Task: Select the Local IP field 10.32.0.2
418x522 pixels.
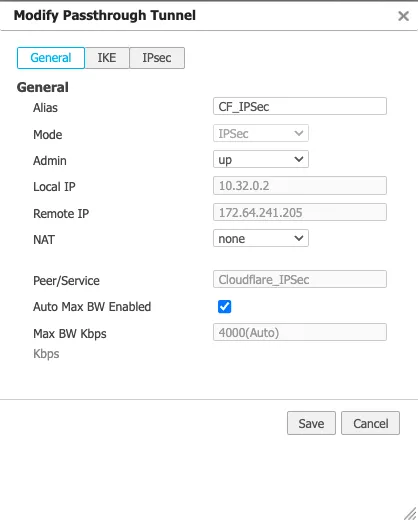Action: coord(300,186)
